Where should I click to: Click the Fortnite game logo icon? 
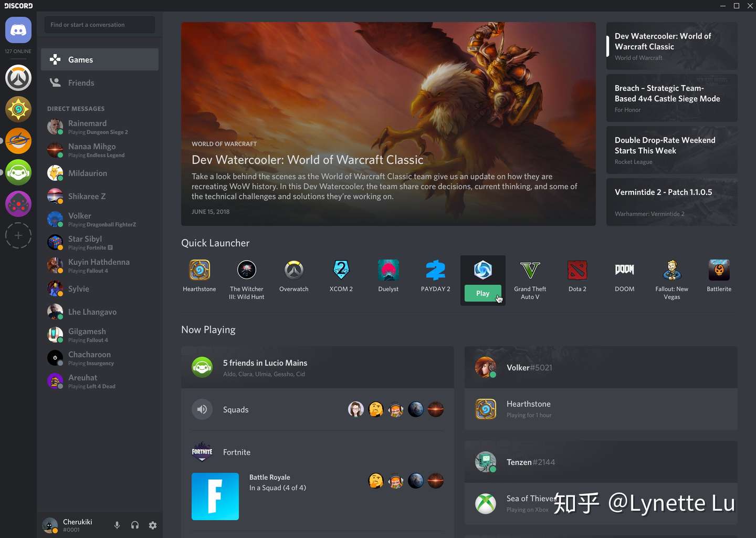(x=202, y=452)
